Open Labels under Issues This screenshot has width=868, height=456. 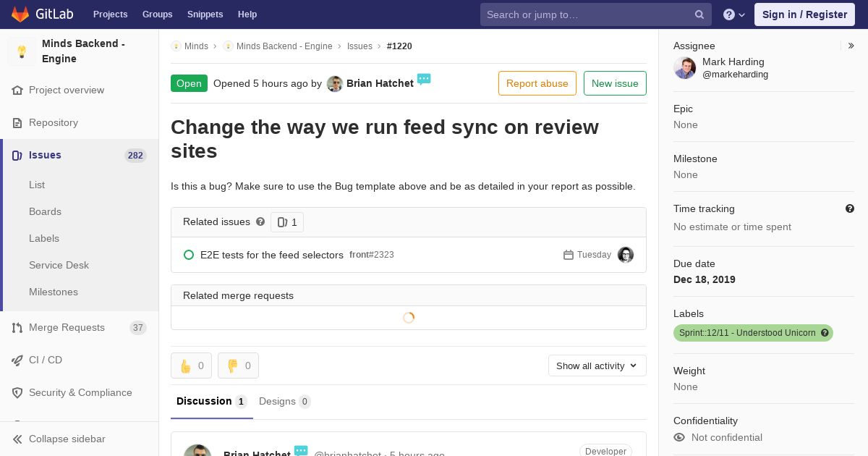point(44,238)
